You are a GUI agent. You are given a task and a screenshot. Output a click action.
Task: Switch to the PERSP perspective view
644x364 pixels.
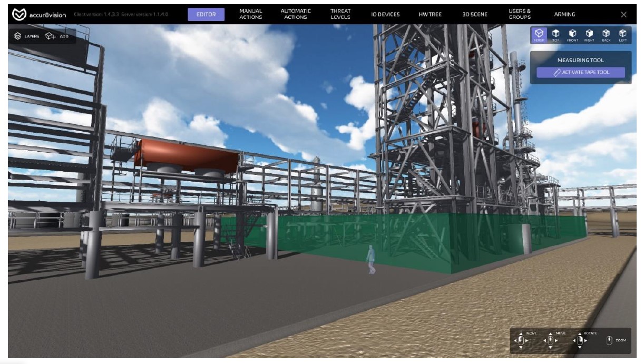pos(539,35)
